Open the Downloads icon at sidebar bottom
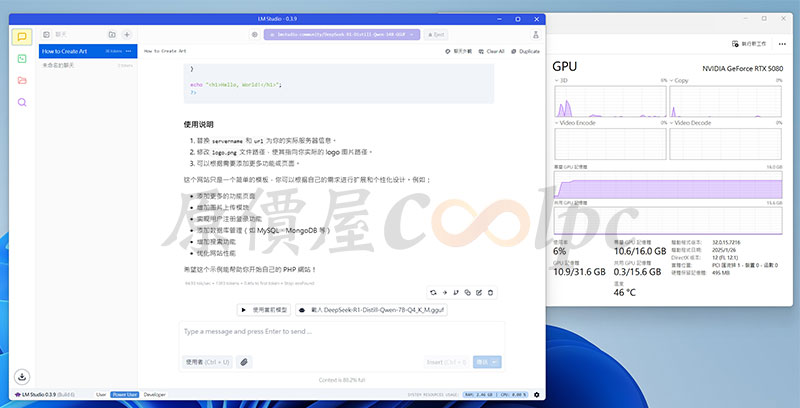 tap(22, 377)
